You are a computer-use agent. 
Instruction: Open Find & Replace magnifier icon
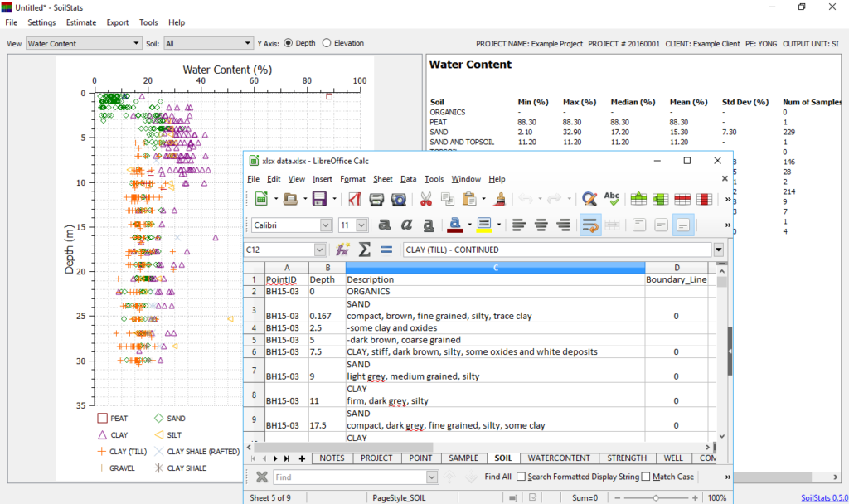[x=589, y=199]
